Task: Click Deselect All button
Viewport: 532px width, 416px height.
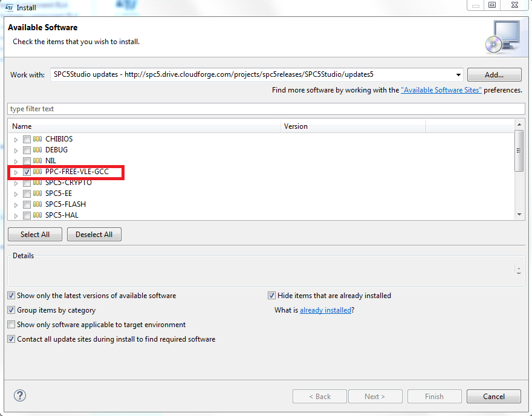Action: click(94, 235)
